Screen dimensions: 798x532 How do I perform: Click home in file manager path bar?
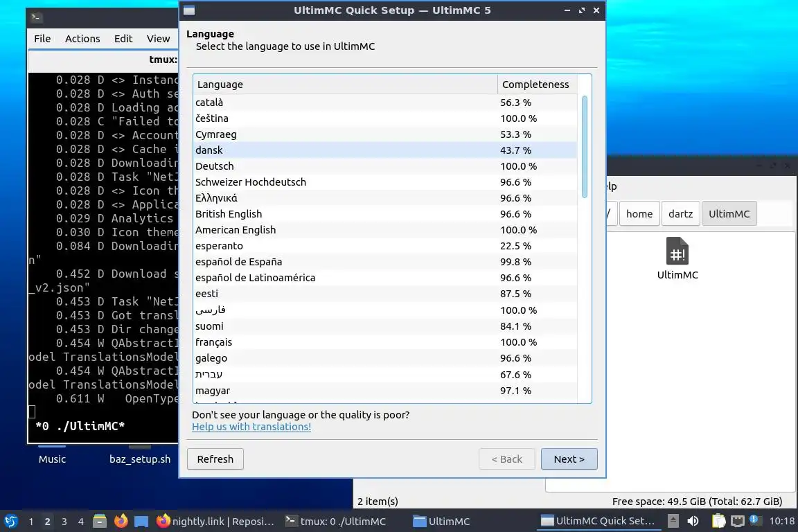point(639,214)
